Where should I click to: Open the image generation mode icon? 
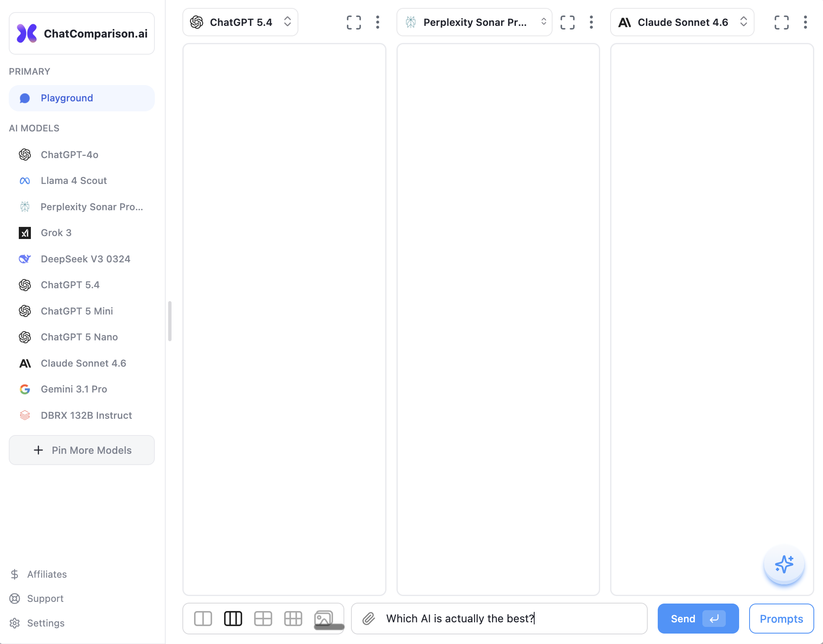coord(323,619)
